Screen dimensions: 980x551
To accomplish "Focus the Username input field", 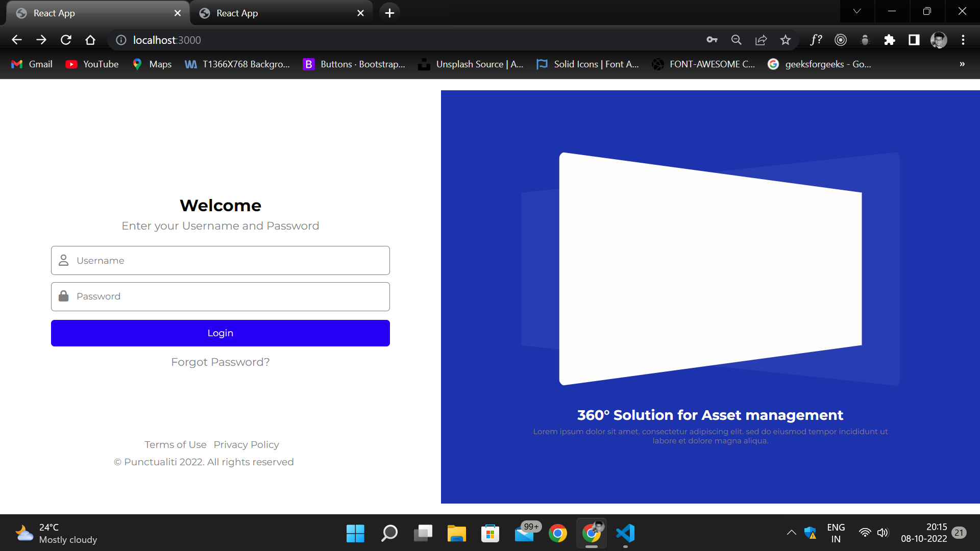I will (x=220, y=261).
